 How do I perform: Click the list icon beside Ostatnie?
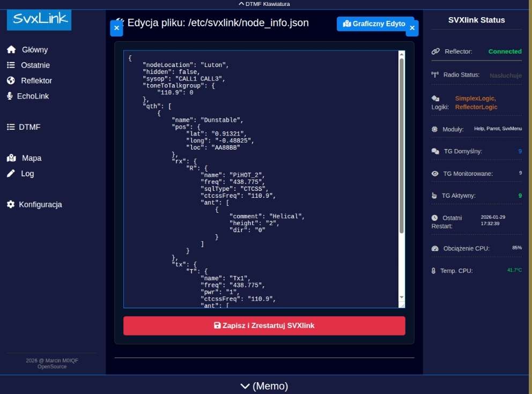[11, 65]
